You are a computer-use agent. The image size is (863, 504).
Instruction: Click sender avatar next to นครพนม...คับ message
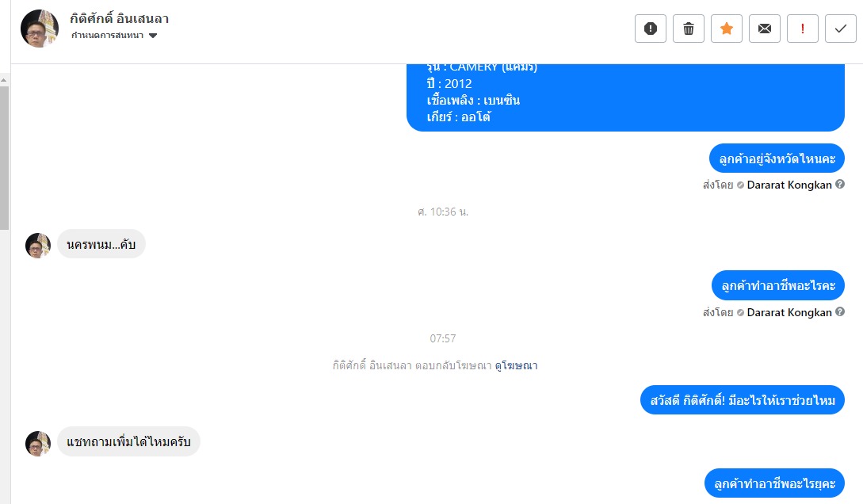(38, 246)
